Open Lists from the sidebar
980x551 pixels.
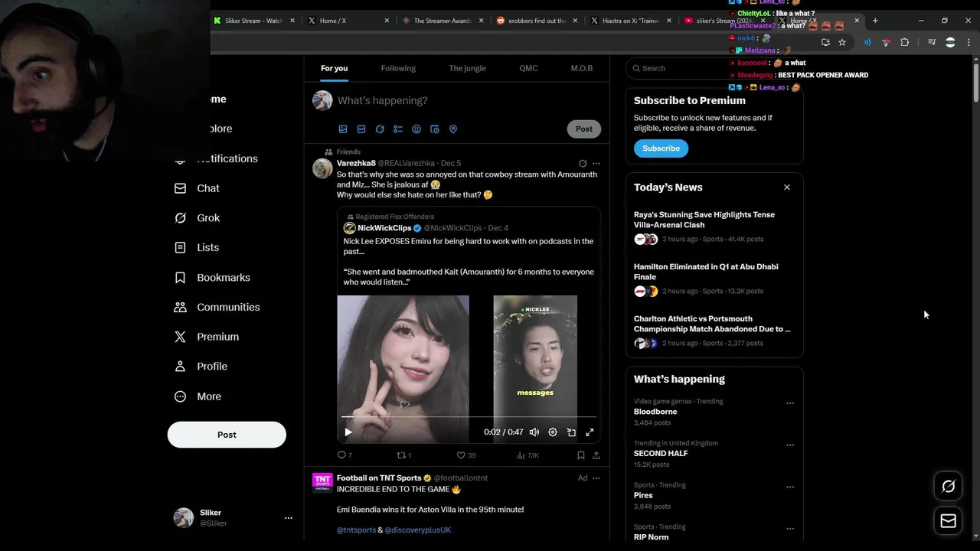point(197,248)
